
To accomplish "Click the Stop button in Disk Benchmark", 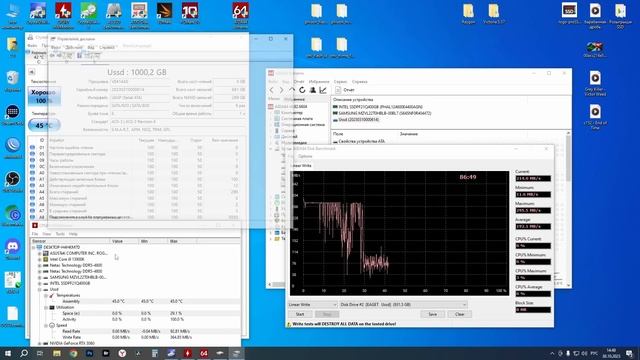I will click(x=327, y=314).
